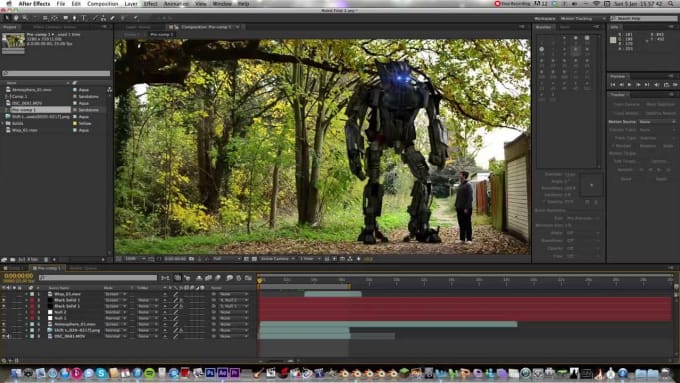Show the Null 2 layer
This screenshot has height=383, width=680.
point(4,312)
